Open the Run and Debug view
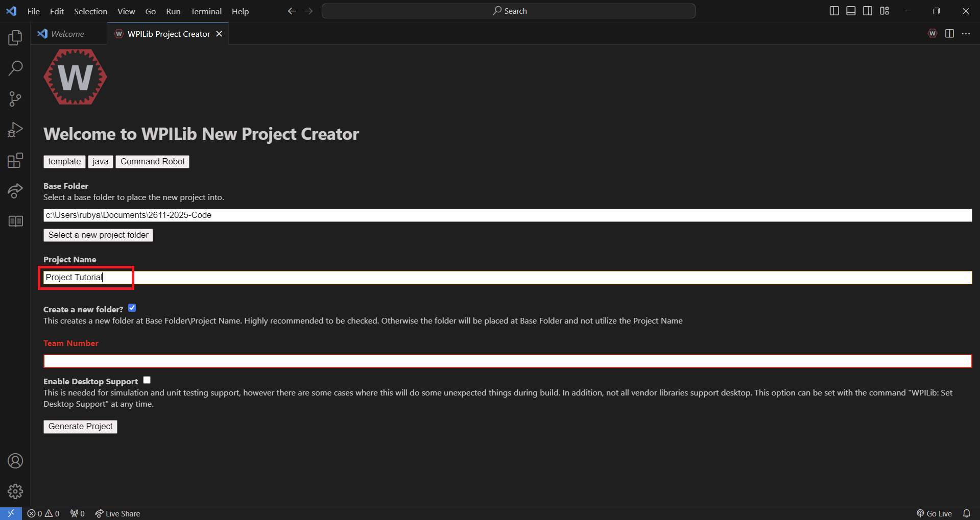The width and height of the screenshot is (980, 520). point(15,130)
